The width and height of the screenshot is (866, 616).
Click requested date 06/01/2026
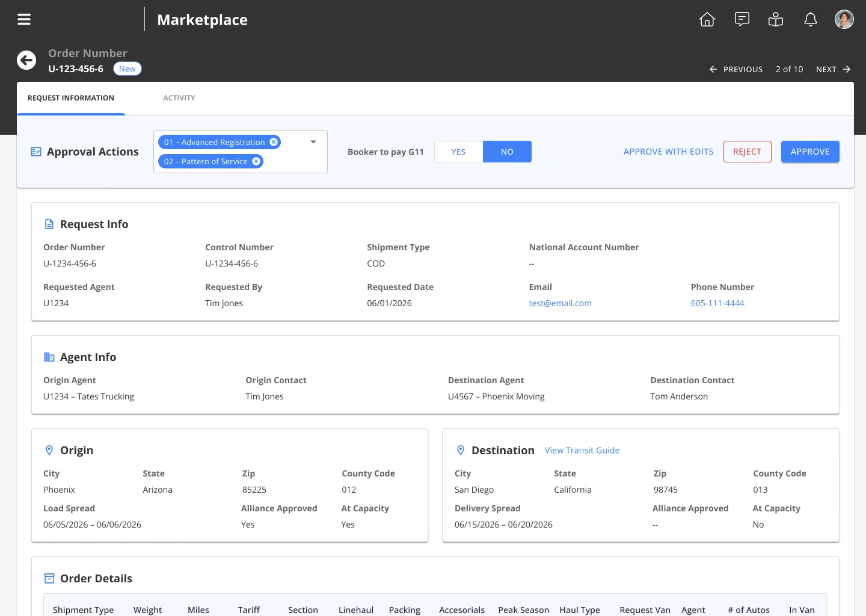[x=389, y=303]
